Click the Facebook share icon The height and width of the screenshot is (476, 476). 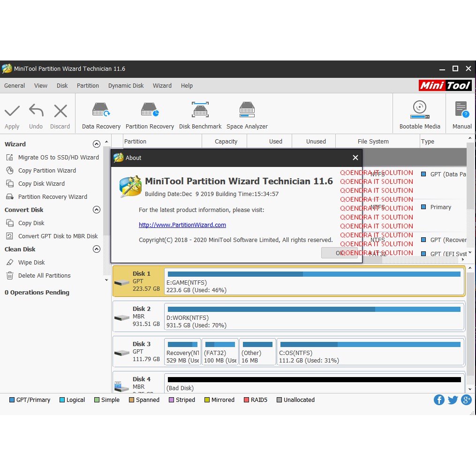[x=439, y=400]
